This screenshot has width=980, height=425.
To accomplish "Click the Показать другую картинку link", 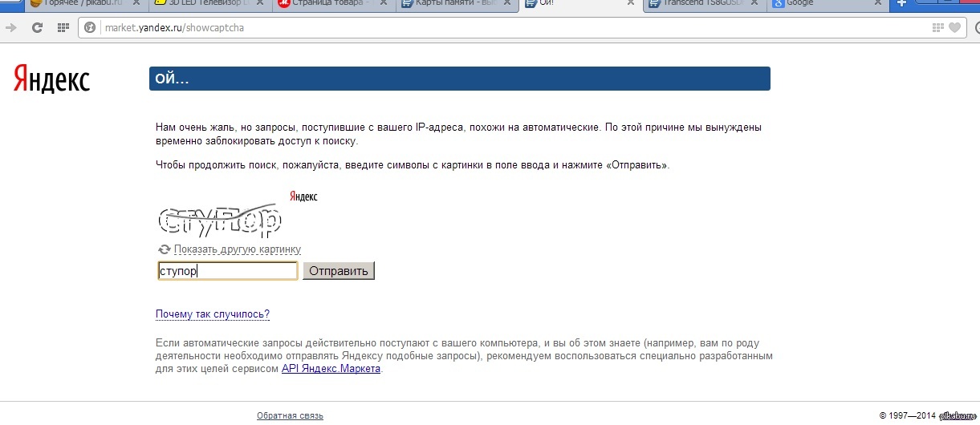I will coord(237,249).
